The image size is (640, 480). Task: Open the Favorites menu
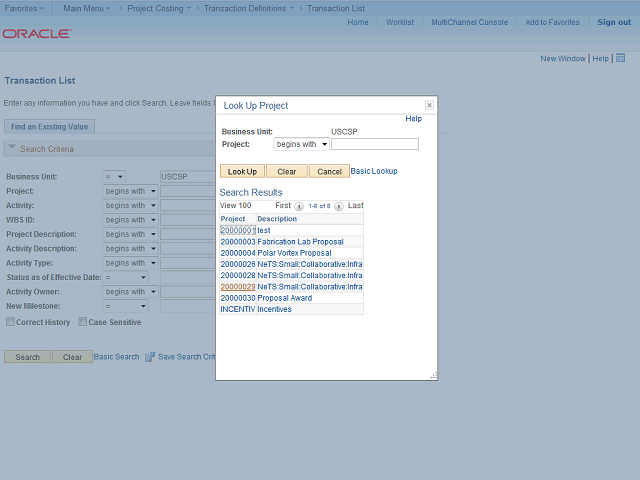coord(24,8)
